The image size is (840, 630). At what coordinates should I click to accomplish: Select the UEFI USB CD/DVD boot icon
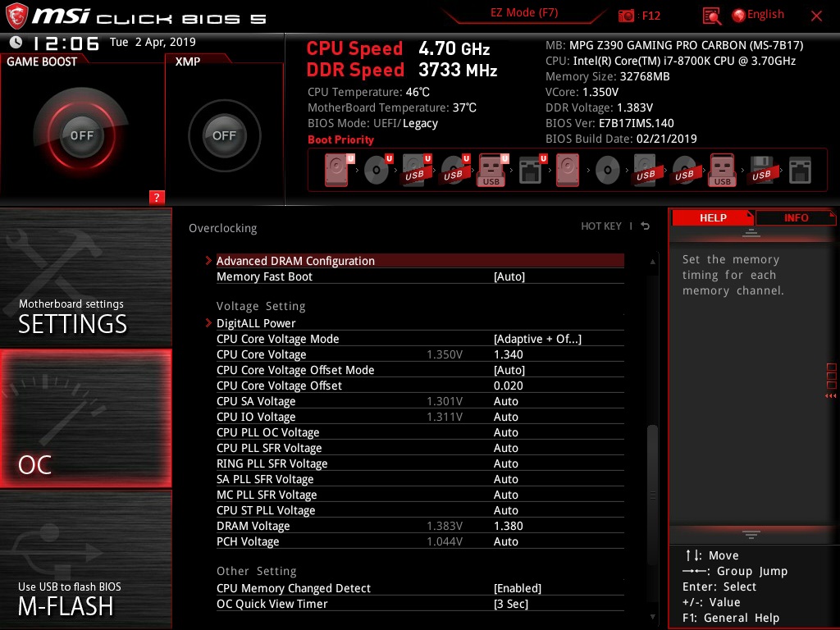pos(455,170)
